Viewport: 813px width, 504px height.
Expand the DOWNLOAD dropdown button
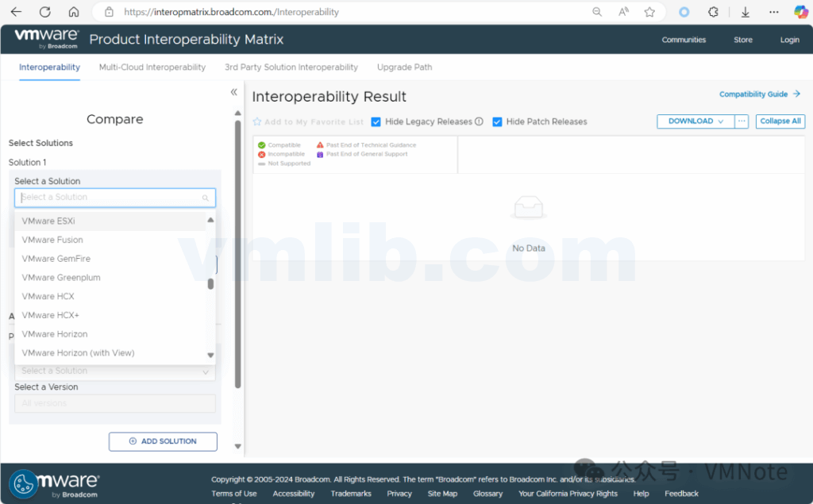click(x=695, y=121)
